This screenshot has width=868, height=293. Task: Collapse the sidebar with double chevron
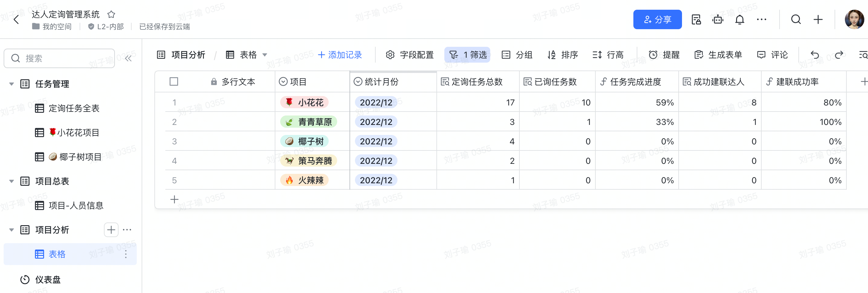(128, 58)
